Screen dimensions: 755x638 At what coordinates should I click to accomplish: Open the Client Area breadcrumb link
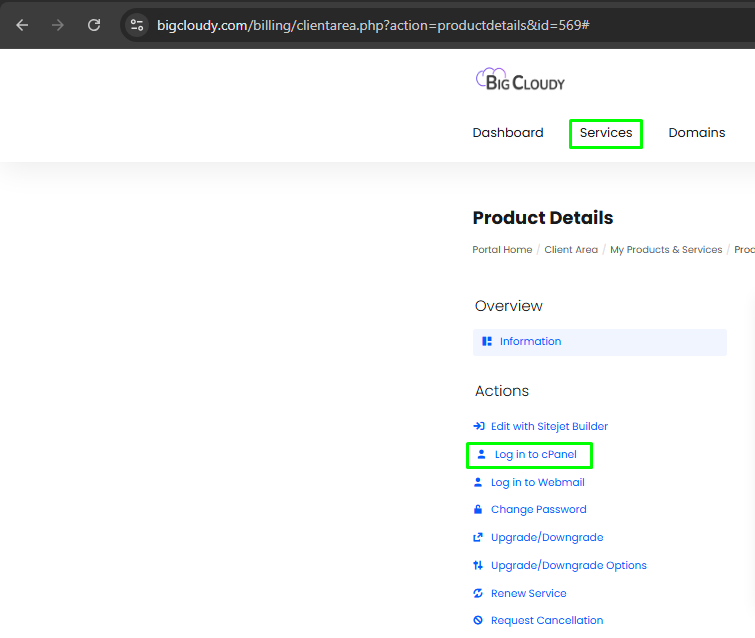[x=571, y=250]
